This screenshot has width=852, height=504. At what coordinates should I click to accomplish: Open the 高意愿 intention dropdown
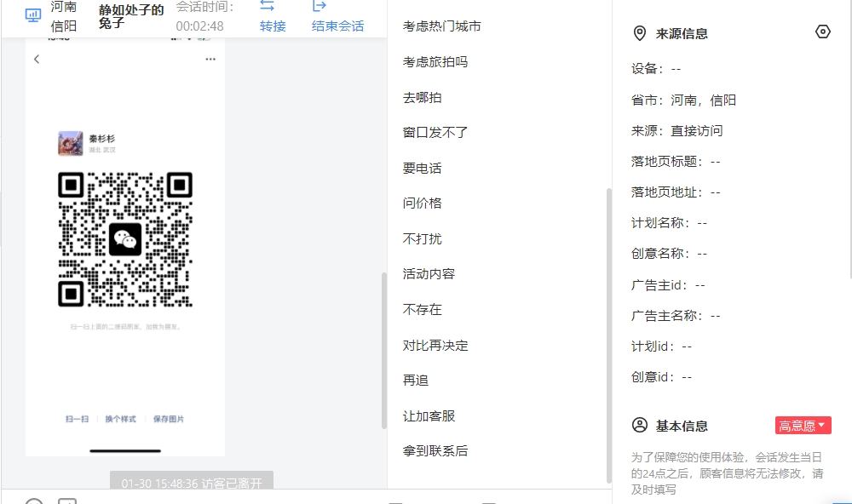click(803, 426)
